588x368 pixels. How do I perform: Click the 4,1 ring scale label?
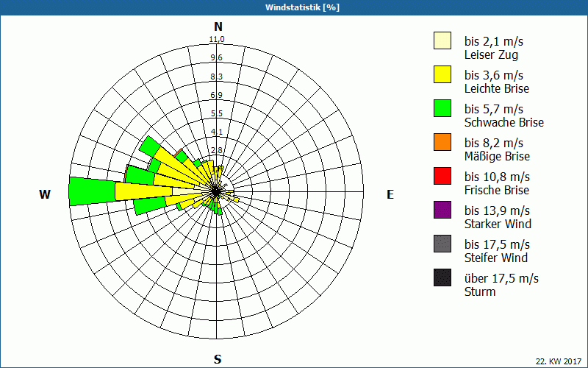click(x=217, y=132)
